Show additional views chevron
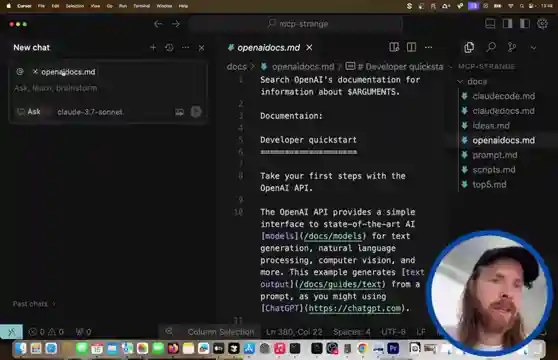558x360 pixels. [533, 48]
